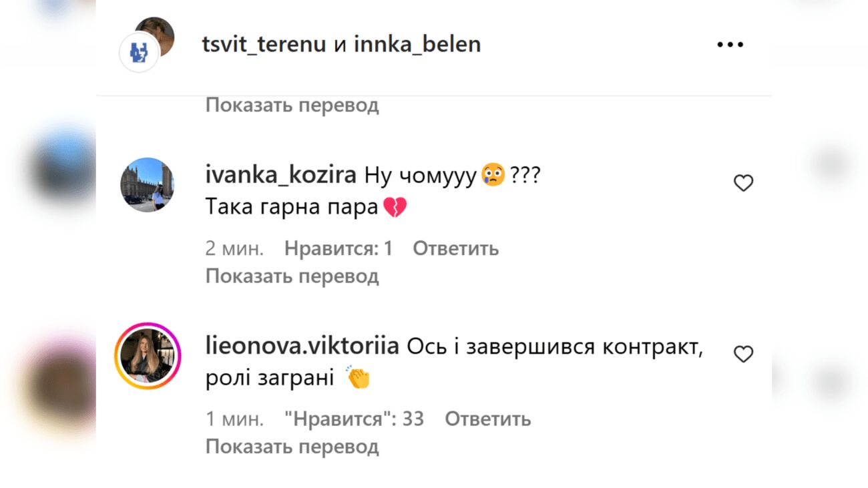Open ivanka_kozira username in comment
This screenshot has height=488, width=868.
click(281, 174)
